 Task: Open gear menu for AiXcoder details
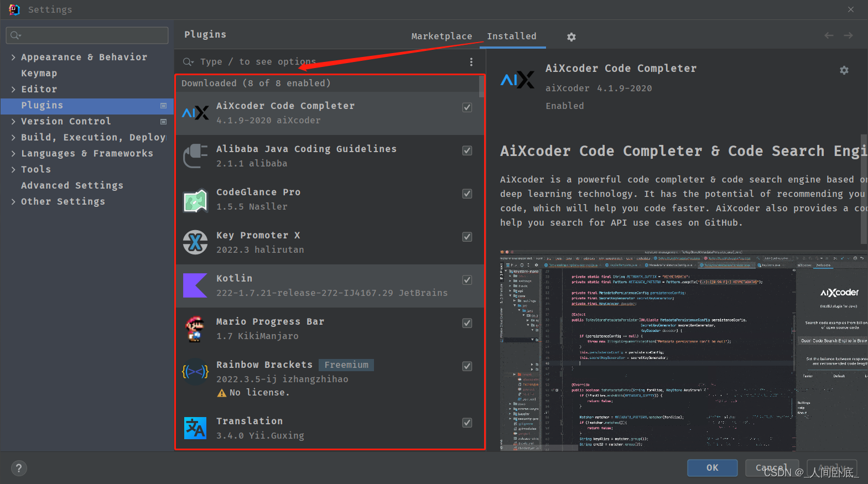coord(844,70)
